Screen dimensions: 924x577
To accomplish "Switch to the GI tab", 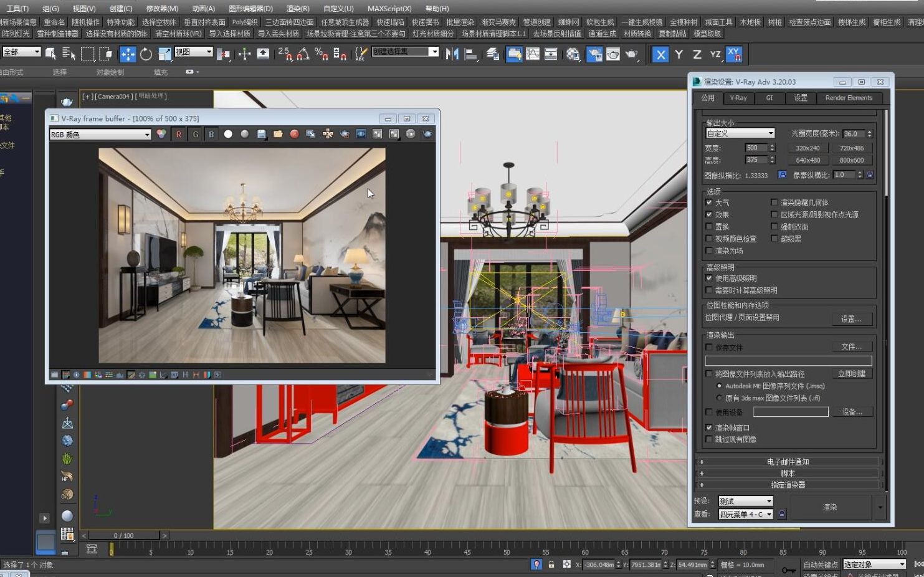I will coord(769,98).
